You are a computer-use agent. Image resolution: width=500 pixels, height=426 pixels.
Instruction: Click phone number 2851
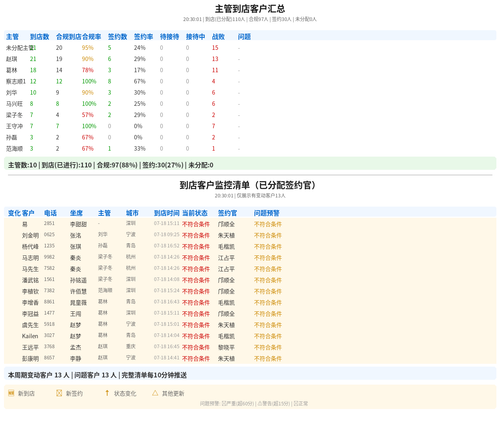(x=49, y=223)
